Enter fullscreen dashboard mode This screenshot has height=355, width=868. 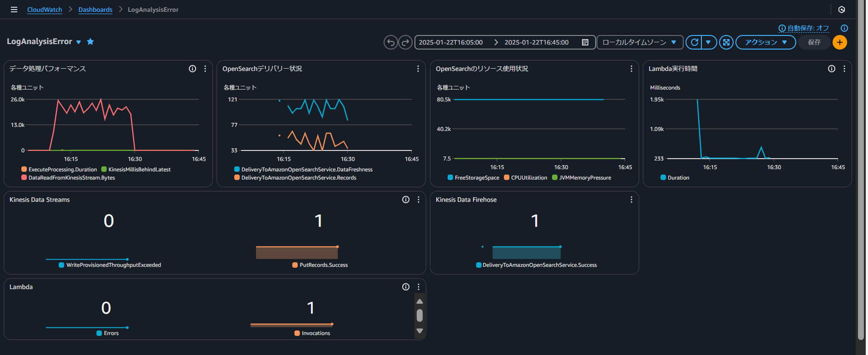point(726,42)
